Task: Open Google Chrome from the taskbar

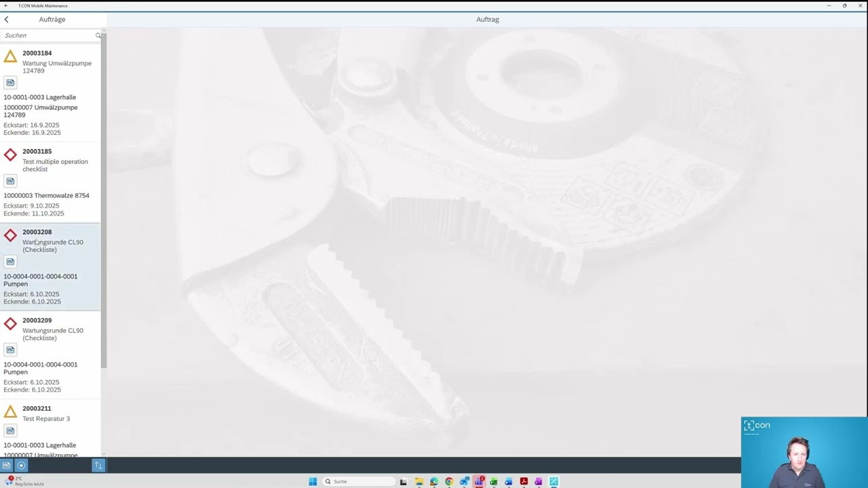Action: 449,482
